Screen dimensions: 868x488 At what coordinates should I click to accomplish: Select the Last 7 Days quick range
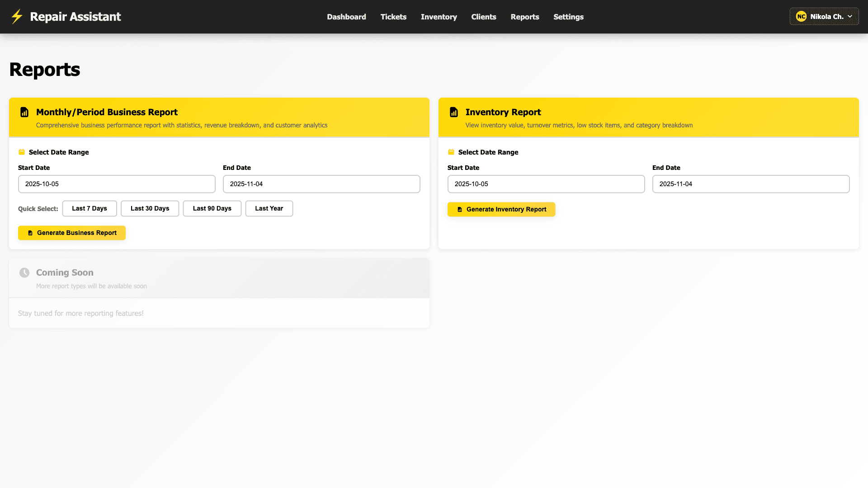pyautogui.click(x=89, y=208)
